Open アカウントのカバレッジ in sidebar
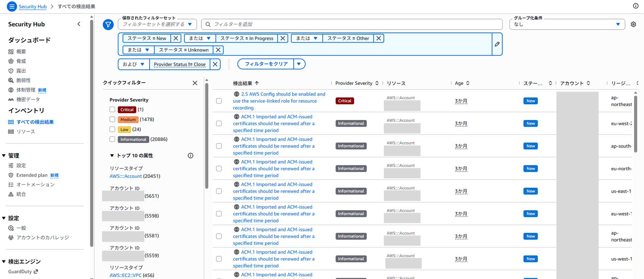Image resolution: width=644 pixels, height=279 pixels. 43,238
